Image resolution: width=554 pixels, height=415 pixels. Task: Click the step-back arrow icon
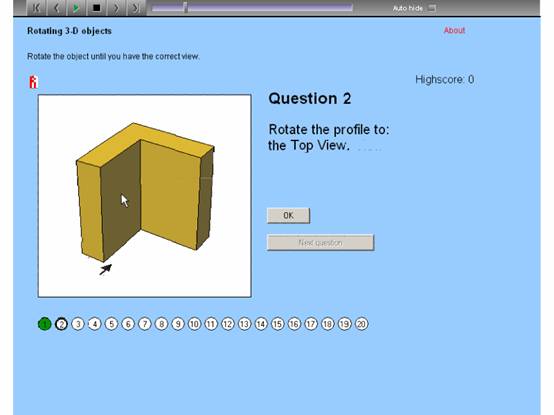[x=56, y=8]
